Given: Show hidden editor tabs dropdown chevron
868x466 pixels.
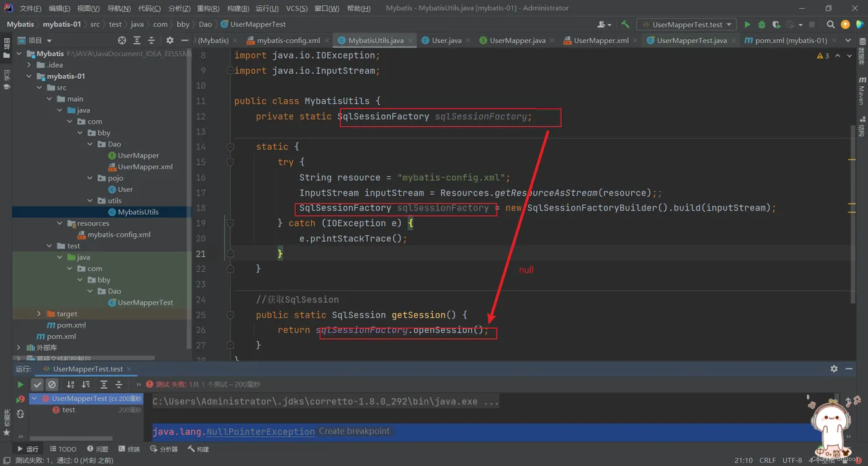Looking at the screenshot, I should [848, 40].
